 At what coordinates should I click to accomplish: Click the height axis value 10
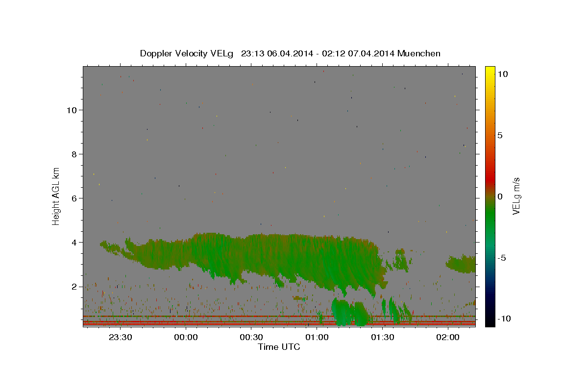(x=72, y=110)
